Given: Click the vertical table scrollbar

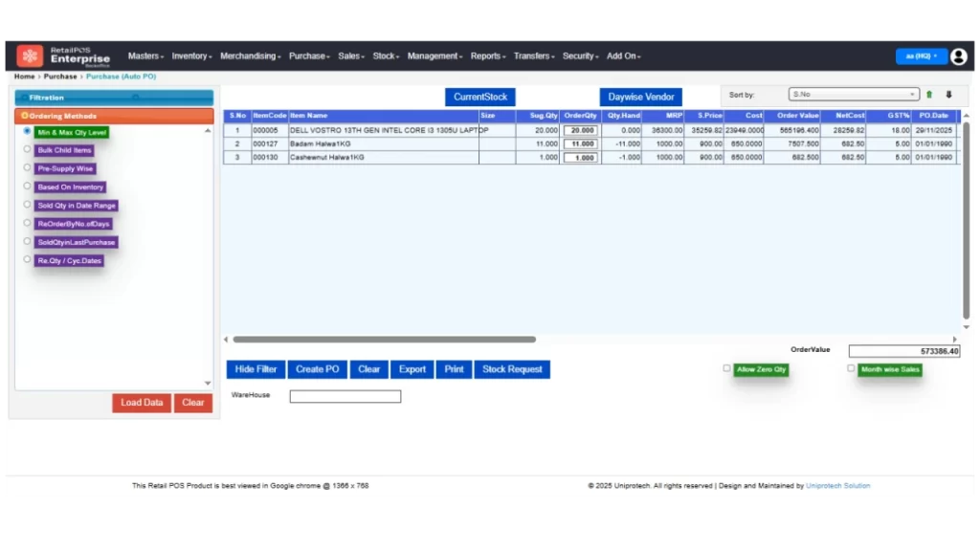Looking at the screenshot, I should (966, 220).
